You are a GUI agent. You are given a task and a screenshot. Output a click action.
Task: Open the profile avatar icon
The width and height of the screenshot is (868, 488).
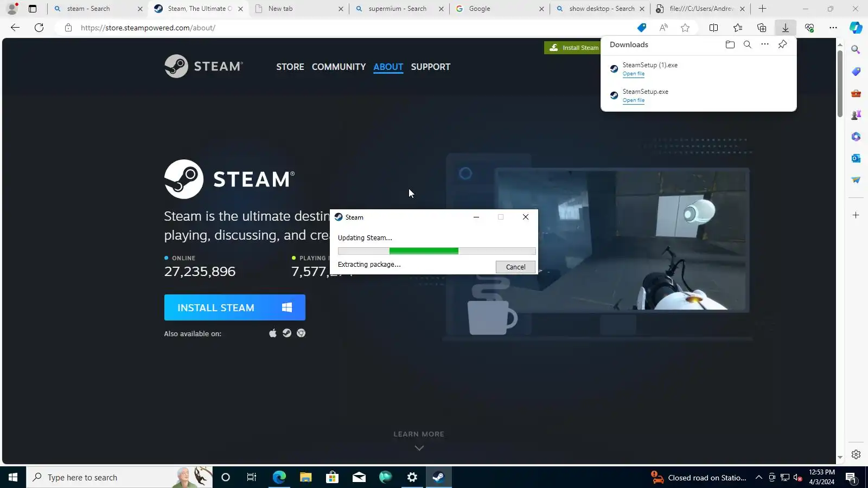(12, 9)
